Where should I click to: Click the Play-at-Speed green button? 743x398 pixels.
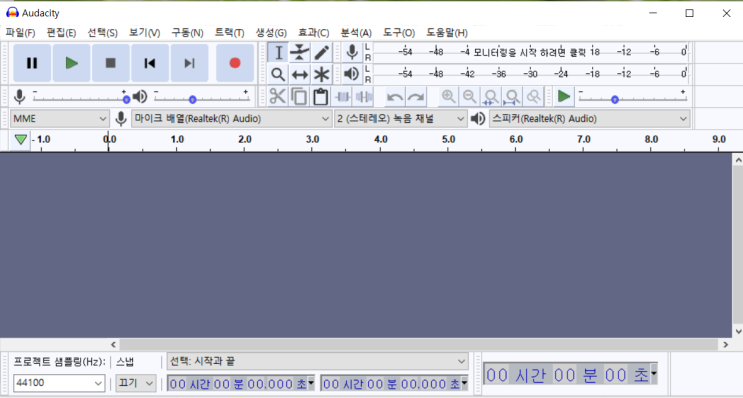563,97
